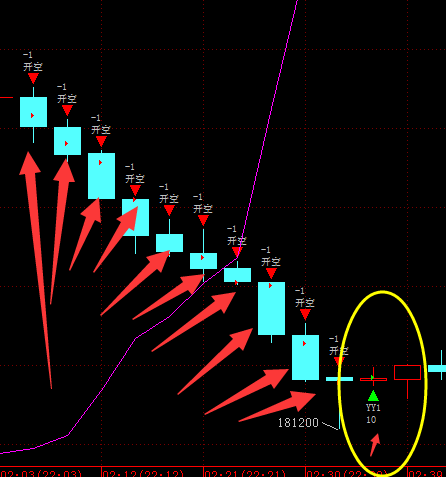Viewport: 446px width, 477px height.
Task: Select the cyan candle at the 02:30 mark
Action: point(305,357)
